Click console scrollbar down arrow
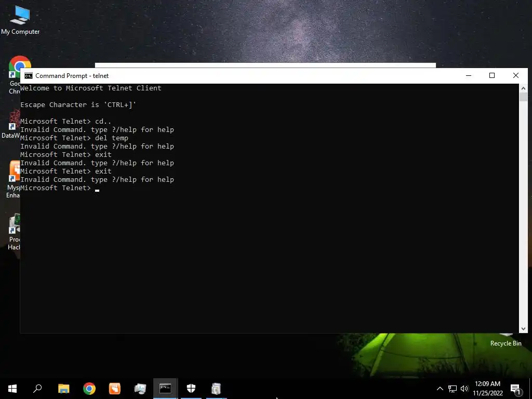 pyautogui.click(x=523, y=328)
